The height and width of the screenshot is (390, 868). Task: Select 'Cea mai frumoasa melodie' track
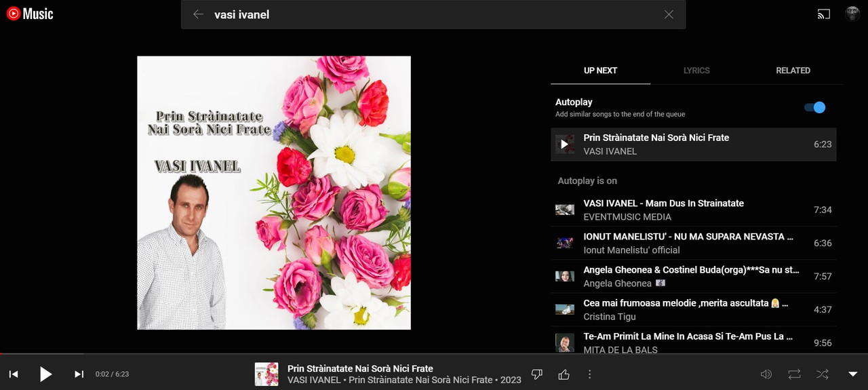coord(693,309)
